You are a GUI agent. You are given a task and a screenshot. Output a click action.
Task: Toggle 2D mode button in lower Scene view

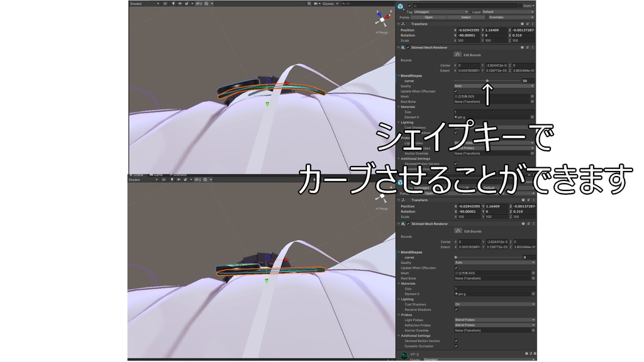point(164,179)
